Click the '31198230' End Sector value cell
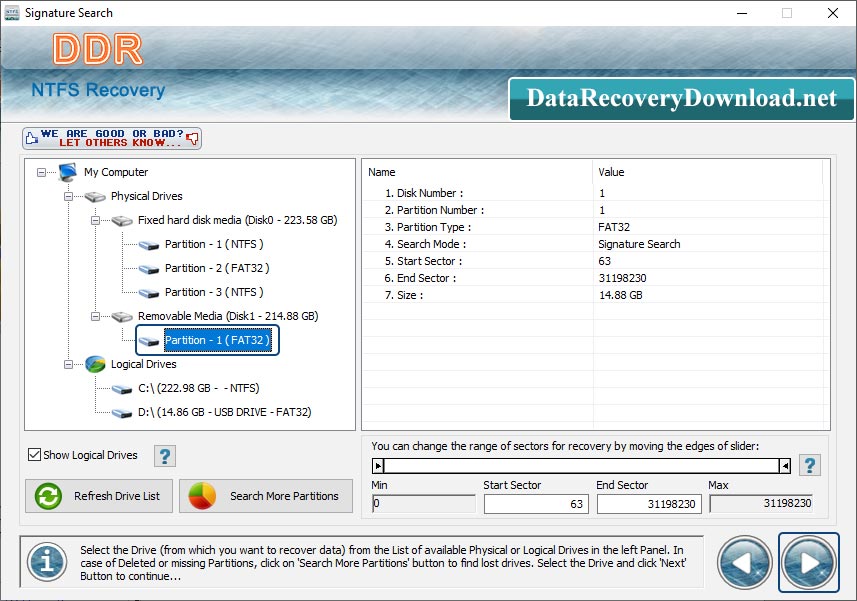The width and height of the screenshot is (857, 601). click(622, 278)
